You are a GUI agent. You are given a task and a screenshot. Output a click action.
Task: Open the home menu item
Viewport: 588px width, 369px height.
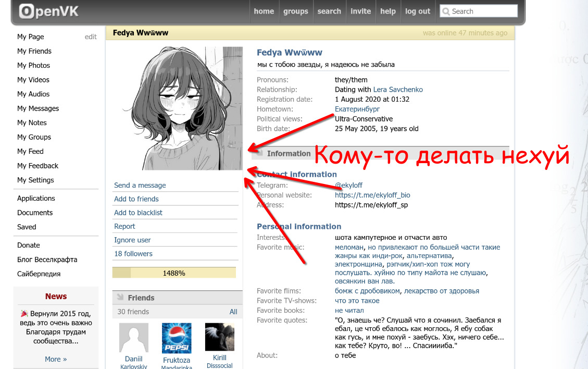tap(264, 11)
